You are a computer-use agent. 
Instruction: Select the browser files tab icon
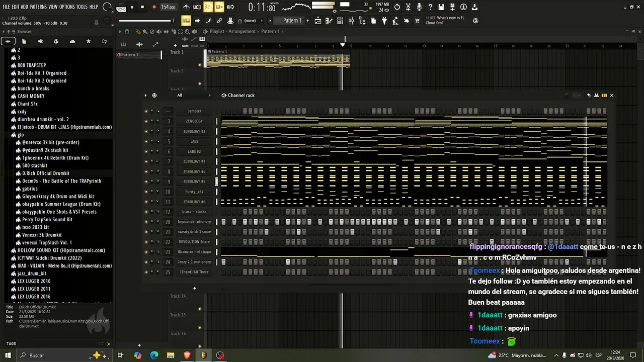pos(24,41)
